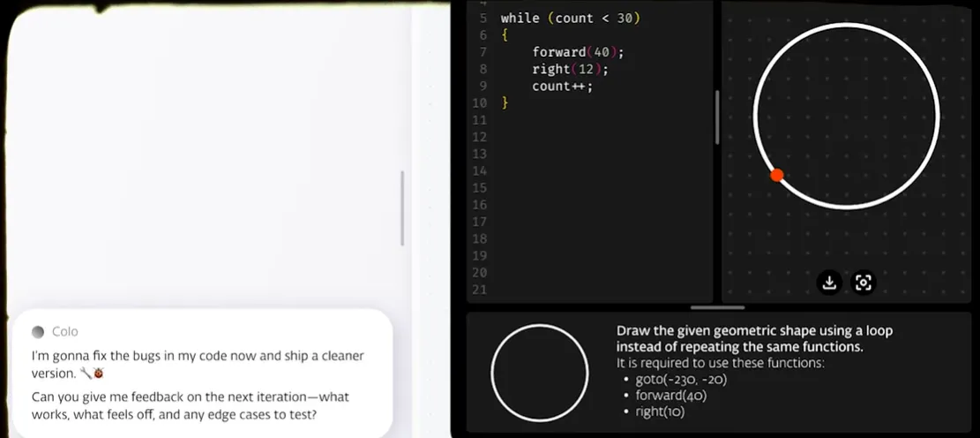Viewport: 980px width, 438px height.
Task: Click the gray Colo avatar dot
Action: point(38,332)
